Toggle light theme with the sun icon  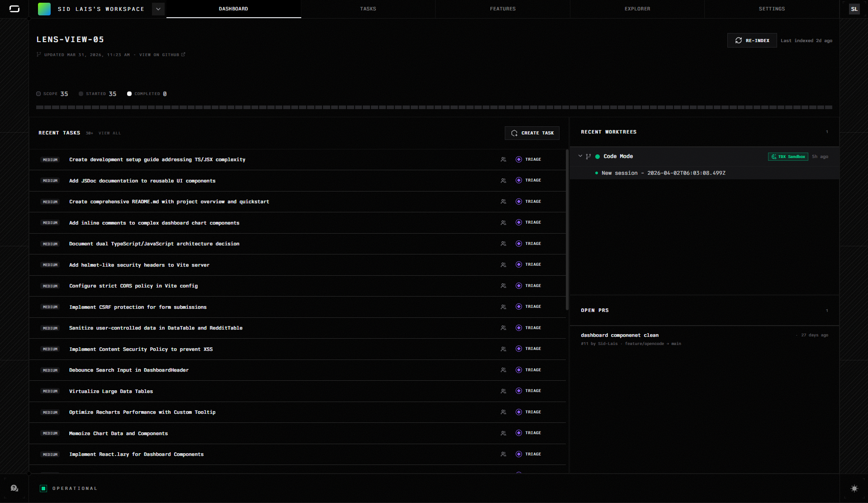pos(854,489)
